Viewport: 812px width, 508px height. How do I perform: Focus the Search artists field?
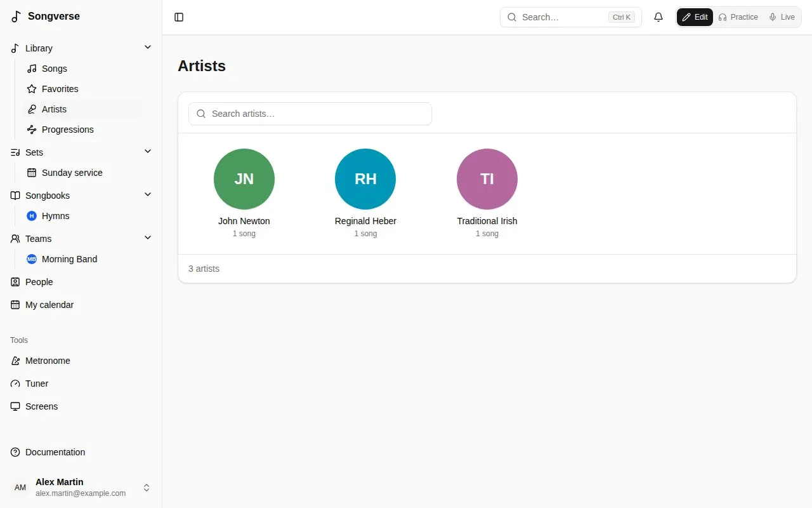click(x=310, y=114)
